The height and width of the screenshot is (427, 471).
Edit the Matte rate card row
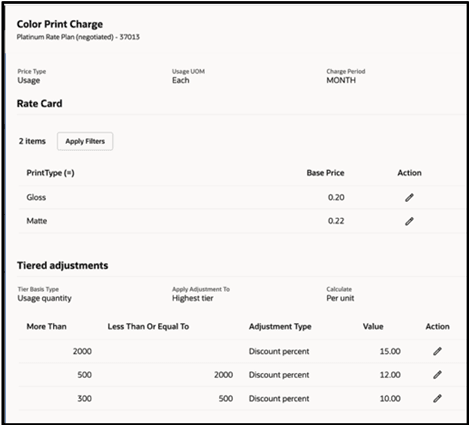[x=409, y=221]
